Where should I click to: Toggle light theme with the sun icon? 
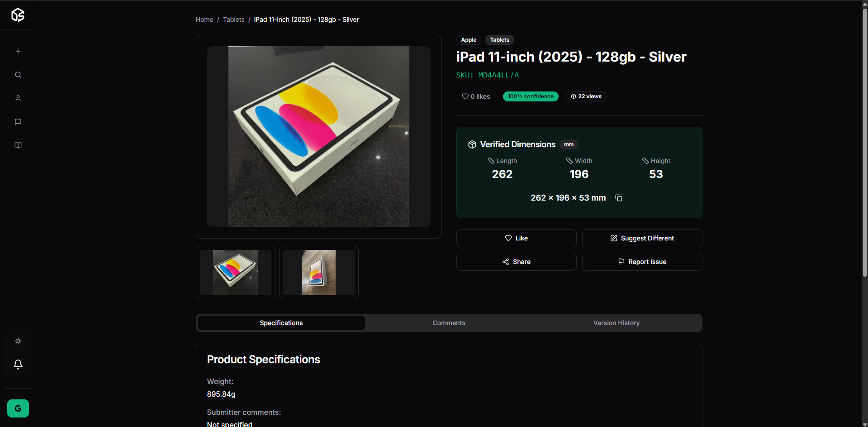click(x=18, y=341)
